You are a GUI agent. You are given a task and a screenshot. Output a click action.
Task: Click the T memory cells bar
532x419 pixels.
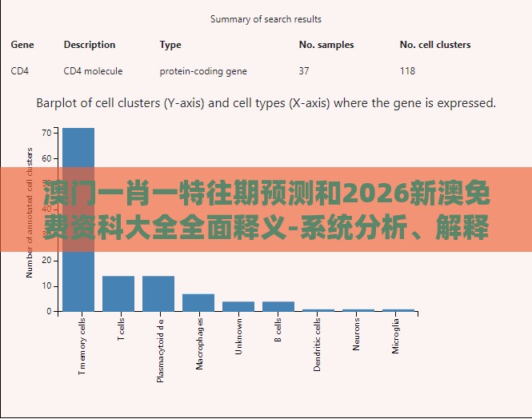coord(78,219)
